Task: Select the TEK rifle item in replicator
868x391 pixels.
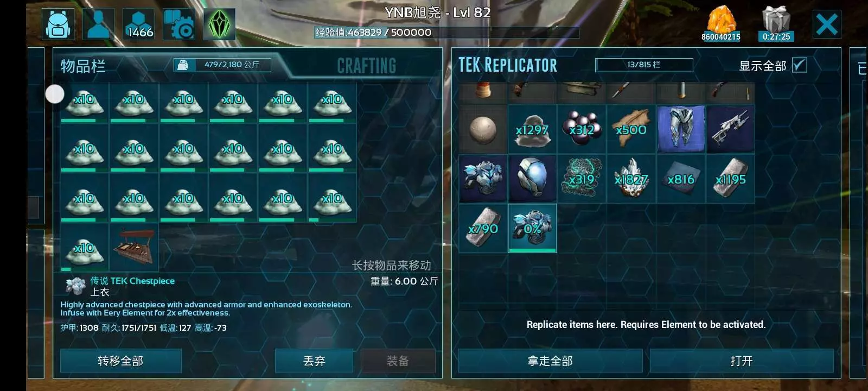Action: click(x=730, y=129)
